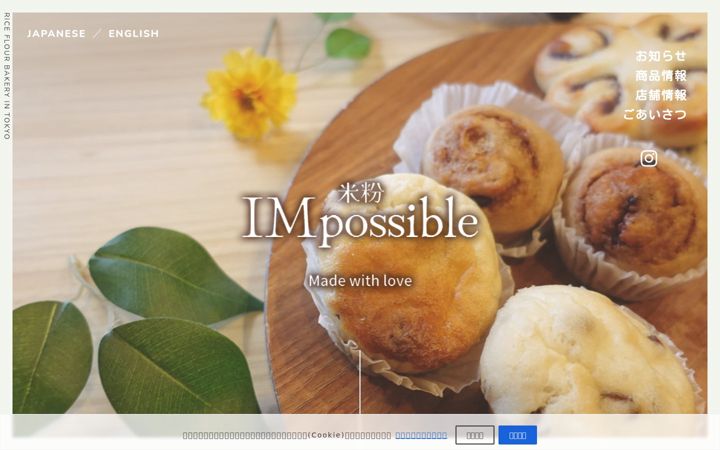
Task: Click the white outlined cookie banner button
Action: coord(475,435)
